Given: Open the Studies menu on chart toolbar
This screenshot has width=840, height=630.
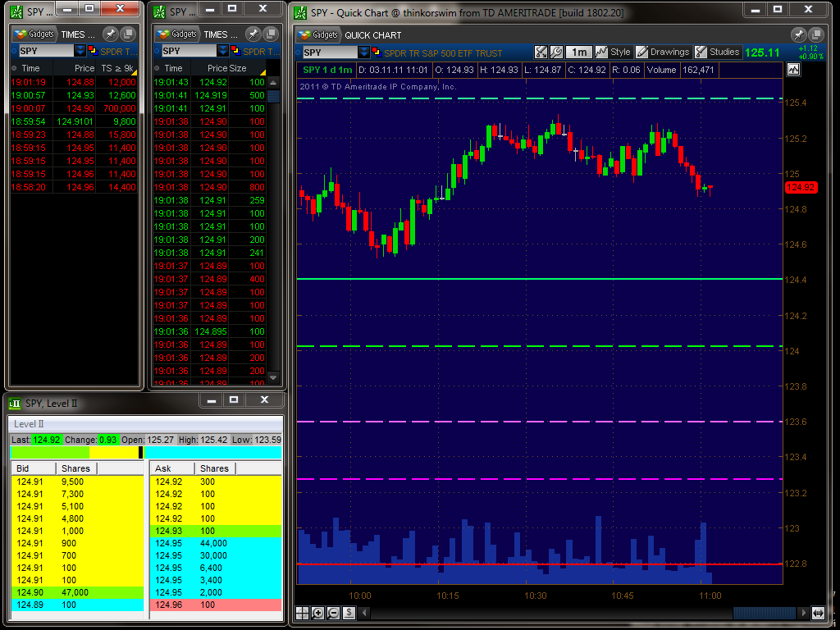Looking at the screenshot, I should (717, 52).
